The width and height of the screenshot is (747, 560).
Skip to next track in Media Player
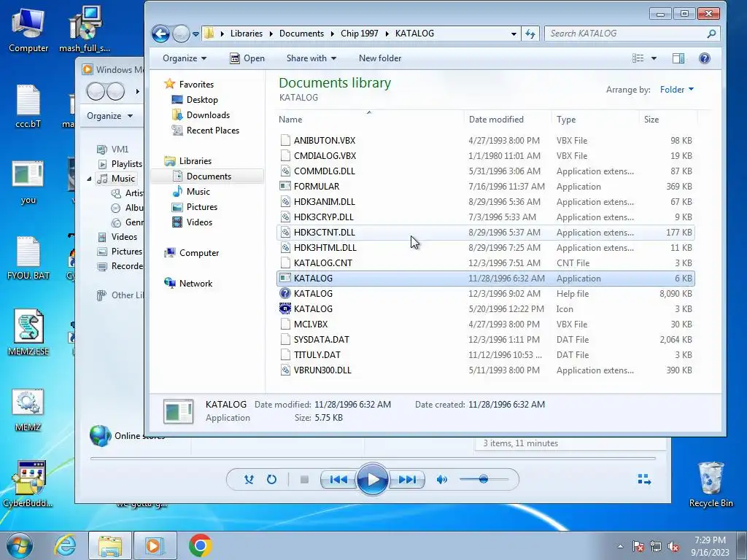pyautogui.click(x=407, y=480)
